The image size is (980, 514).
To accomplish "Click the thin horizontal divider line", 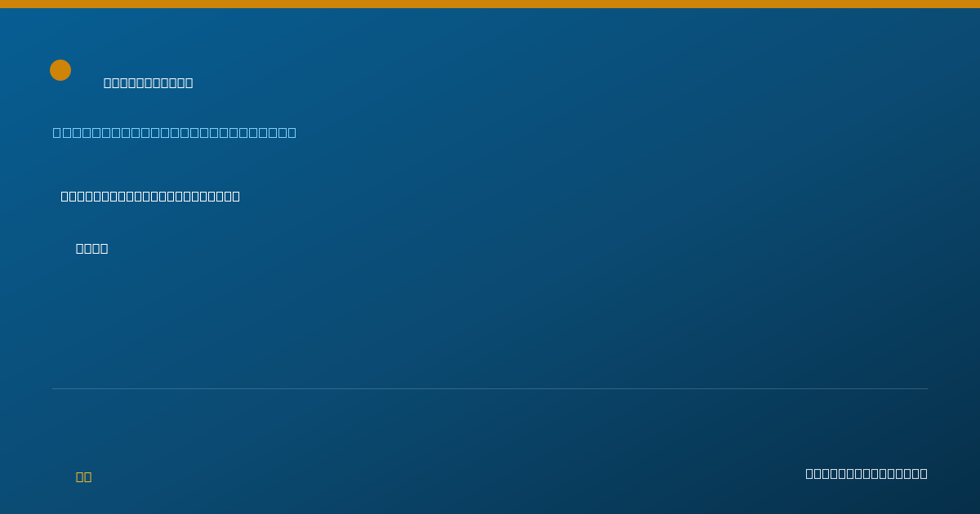I will 490,388.
